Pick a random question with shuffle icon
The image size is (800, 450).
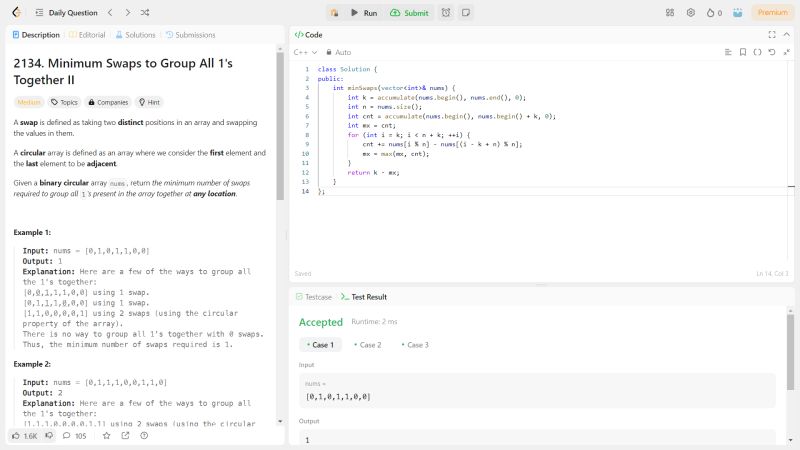145,13
